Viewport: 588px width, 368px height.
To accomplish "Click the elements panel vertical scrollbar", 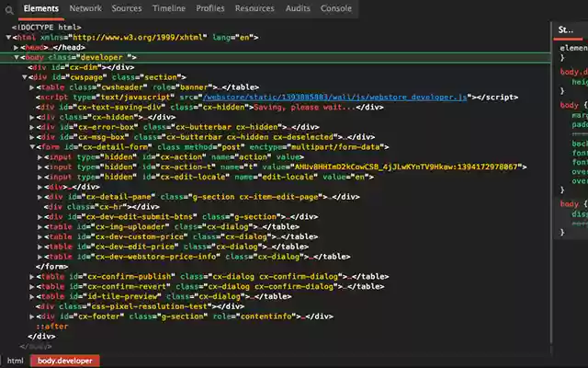I will coord(551,184).
